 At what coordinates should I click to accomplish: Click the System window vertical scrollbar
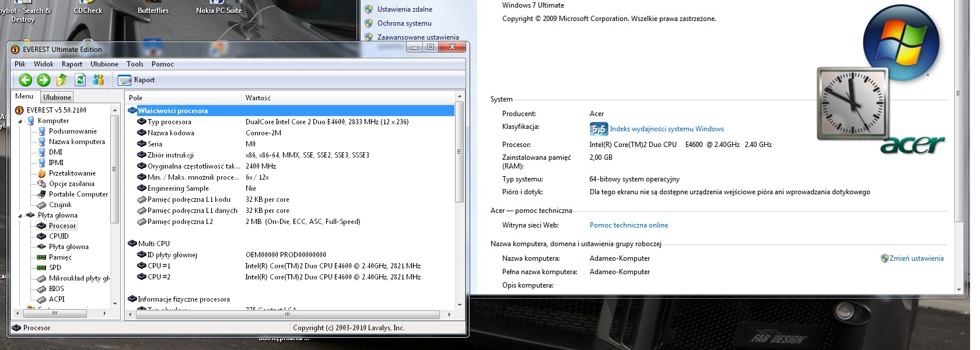coord(958,146)
